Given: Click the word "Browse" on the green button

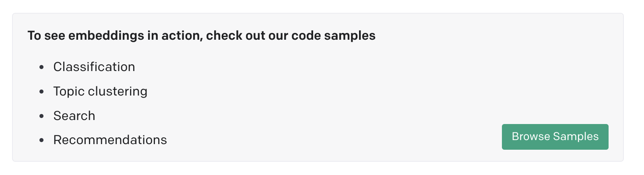Looking at the screenshot, I should 530,137.
